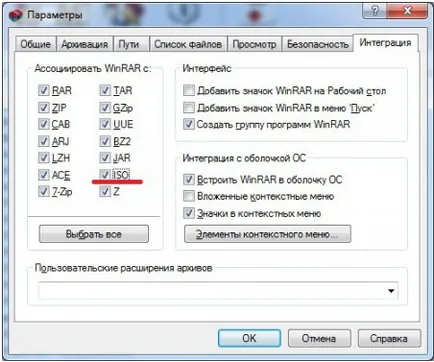Toggle the CAB association checkbox

[43, 124]
